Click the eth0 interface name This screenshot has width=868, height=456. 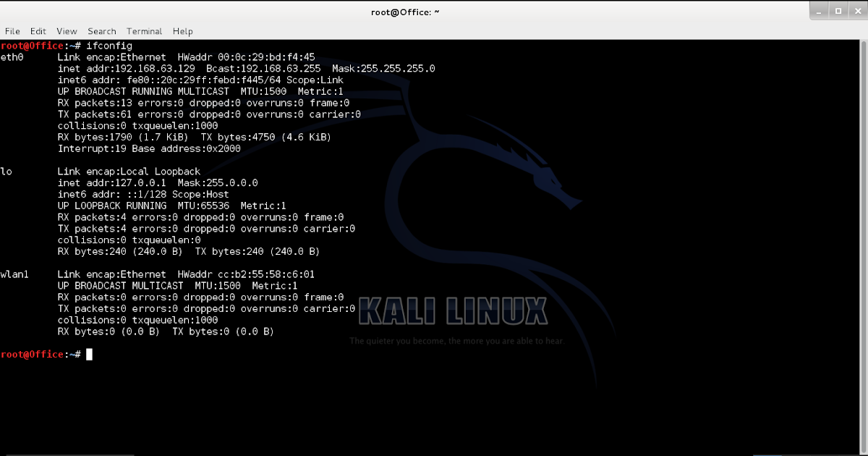(12, 57)
